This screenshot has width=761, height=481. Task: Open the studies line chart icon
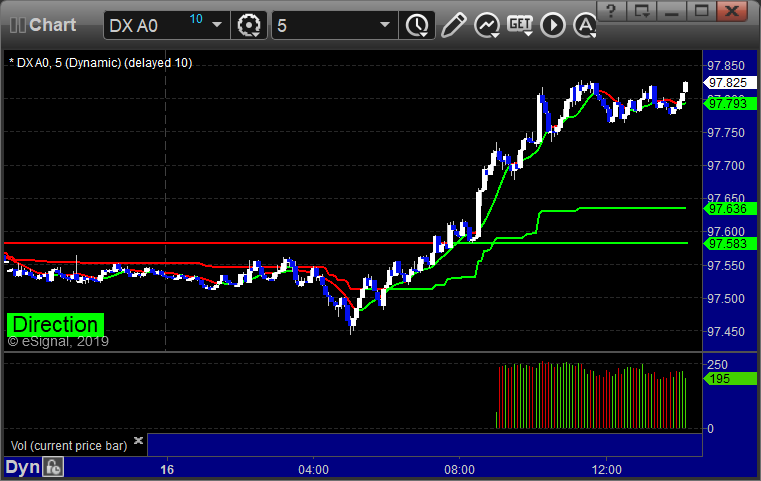(487, 25)
